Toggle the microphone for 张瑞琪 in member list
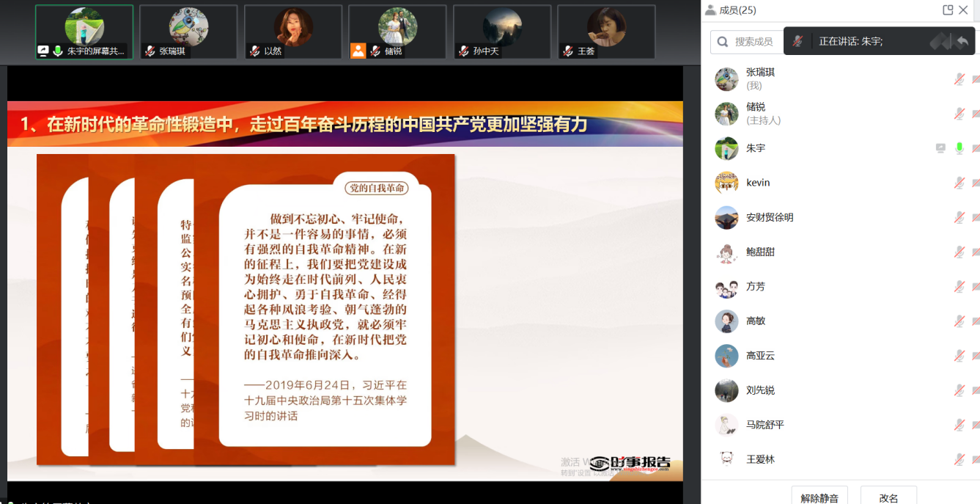 click(x=959, y=79)
